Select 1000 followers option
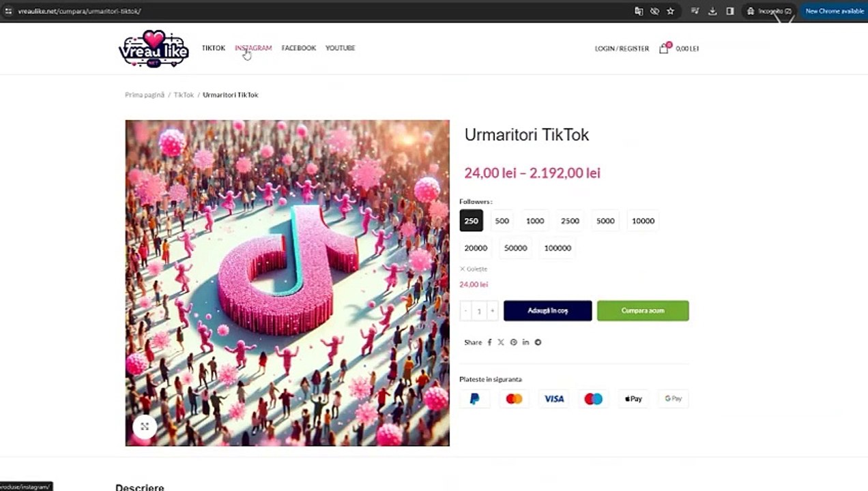 click(x=535, y=221)
